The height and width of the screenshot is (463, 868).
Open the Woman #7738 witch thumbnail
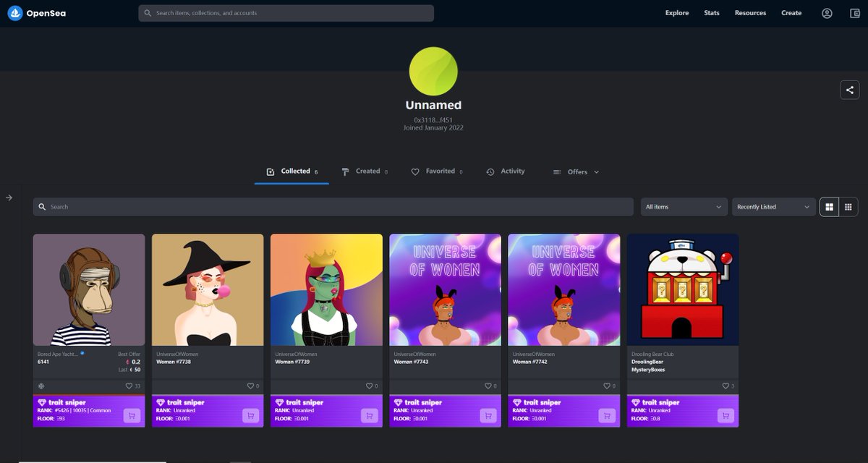[208, 289]
